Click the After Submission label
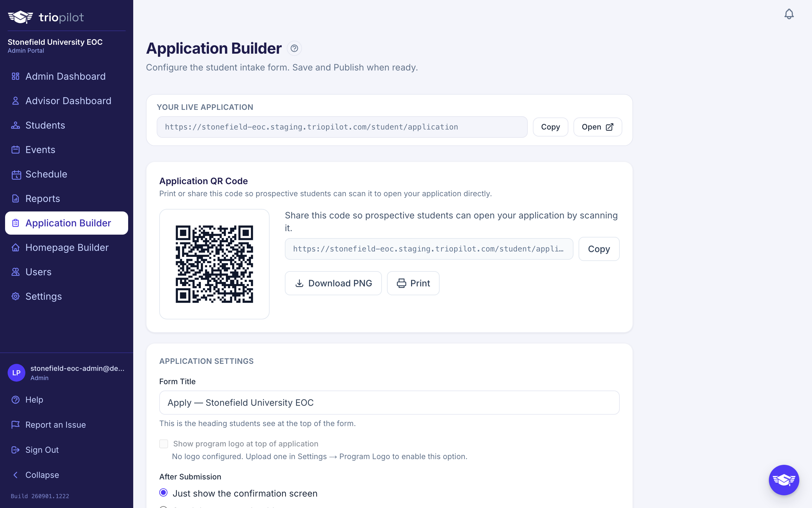This screenshot has height=508, width=812. pos(190,477)
